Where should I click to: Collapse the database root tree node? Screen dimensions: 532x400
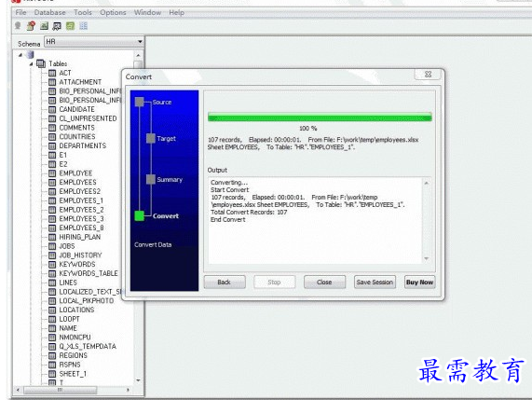pyautogui.click(x=20, y=54)
